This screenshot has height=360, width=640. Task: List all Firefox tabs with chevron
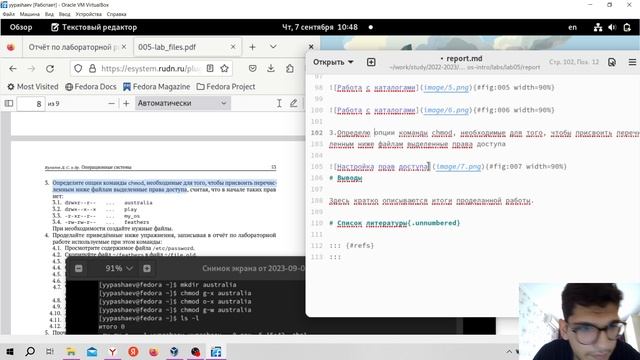pyautogui.click(x=273, y=47)
